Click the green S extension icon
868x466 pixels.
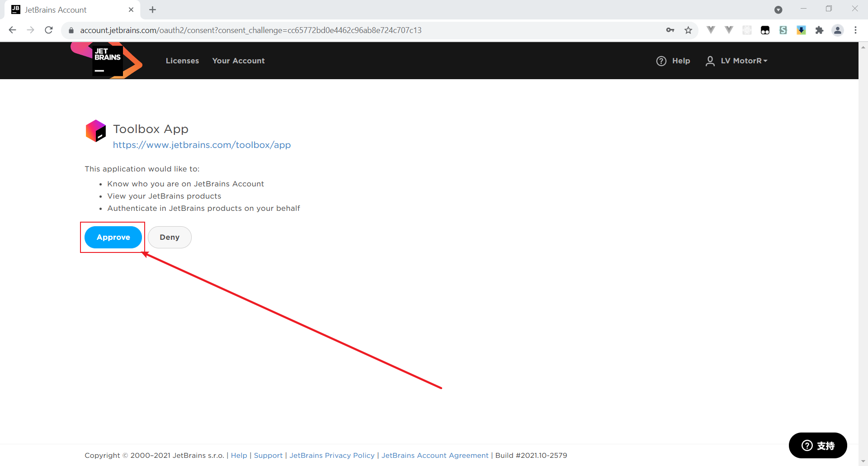(783, 30)
